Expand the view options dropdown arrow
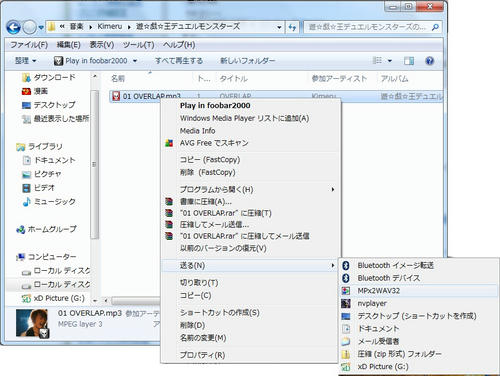This screenshot has width=500, height=376. [390, 61]
